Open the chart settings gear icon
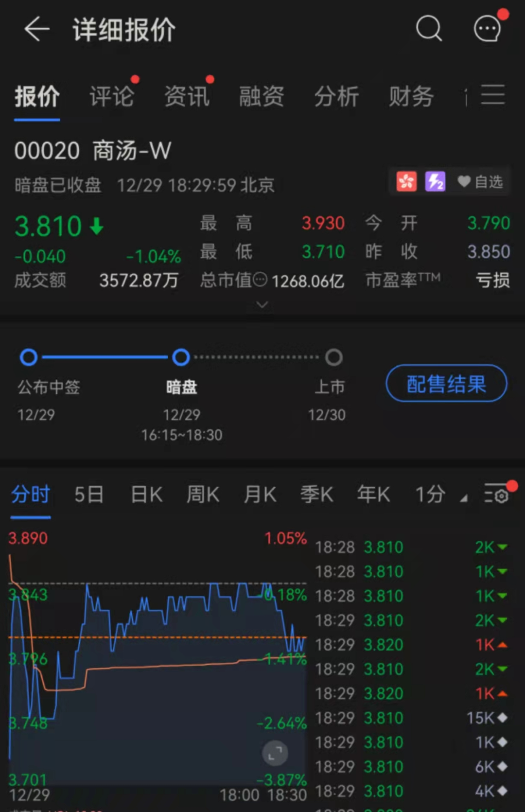 (497, 494)
